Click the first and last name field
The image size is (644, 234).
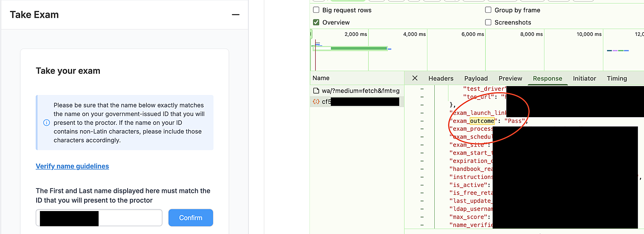[x=130, y=218]
